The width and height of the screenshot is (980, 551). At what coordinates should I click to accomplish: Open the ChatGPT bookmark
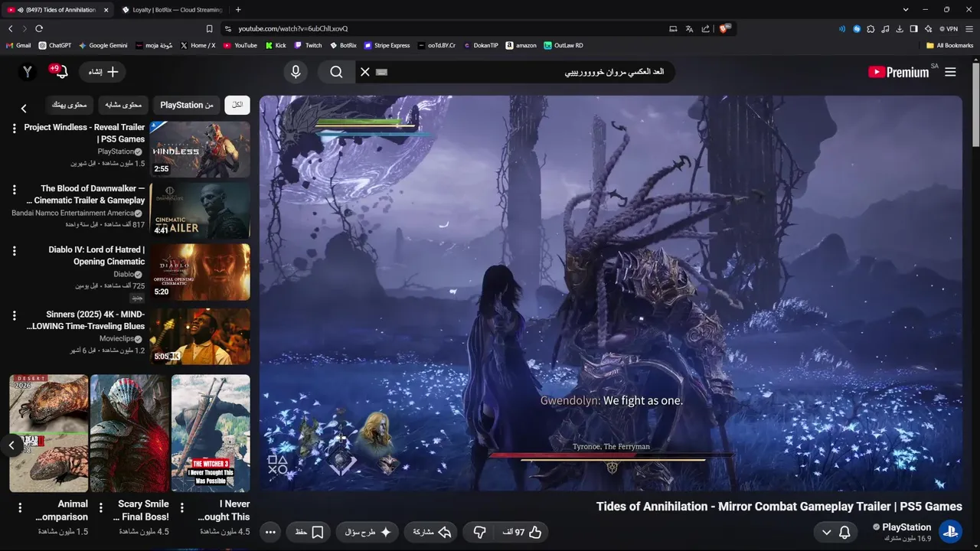(55, 45)
